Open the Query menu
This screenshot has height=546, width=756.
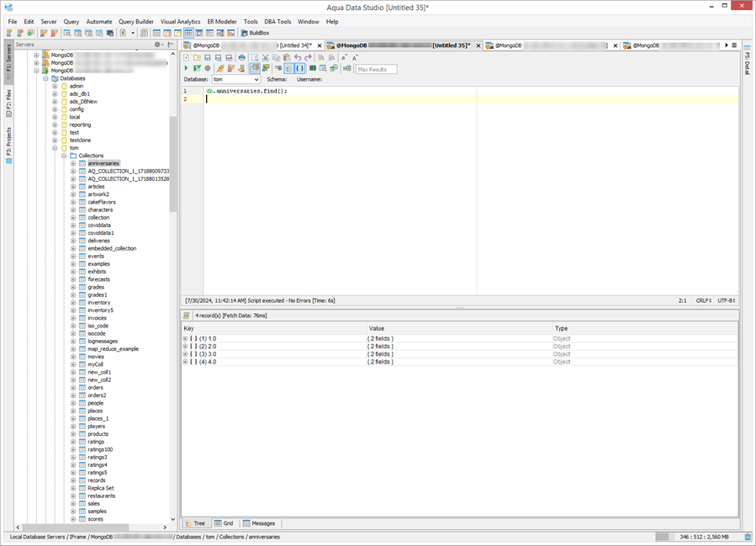tap(71, 22)
